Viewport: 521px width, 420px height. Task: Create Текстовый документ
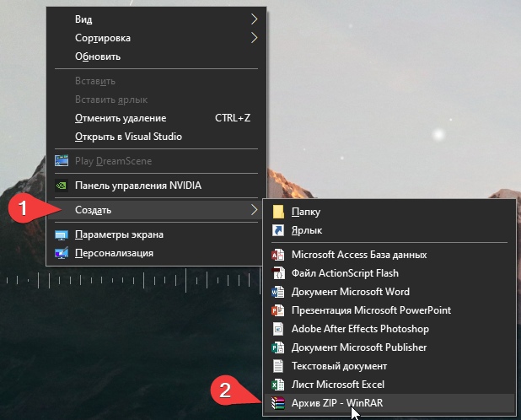[x=389, y=366]
